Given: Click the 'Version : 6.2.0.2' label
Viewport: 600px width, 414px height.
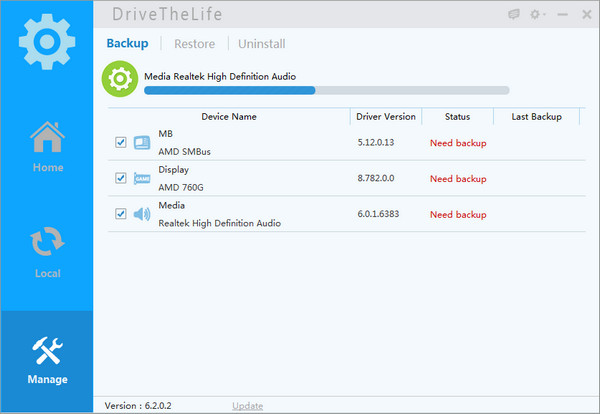Looking at the screenshot, I should [x=138, y=406].
